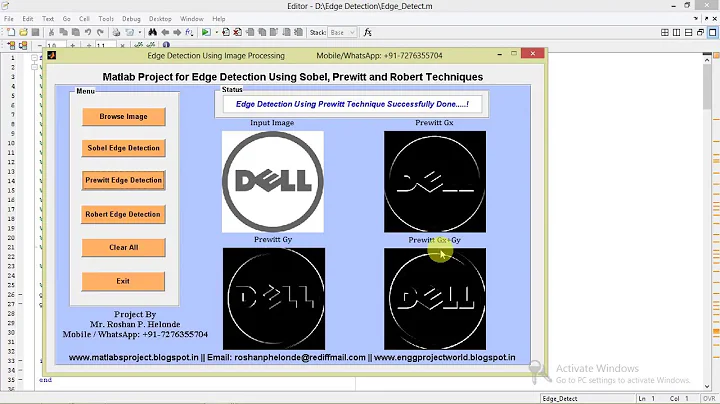
Task: Collapse the code fold at line 1
Action: coord(34,58)
